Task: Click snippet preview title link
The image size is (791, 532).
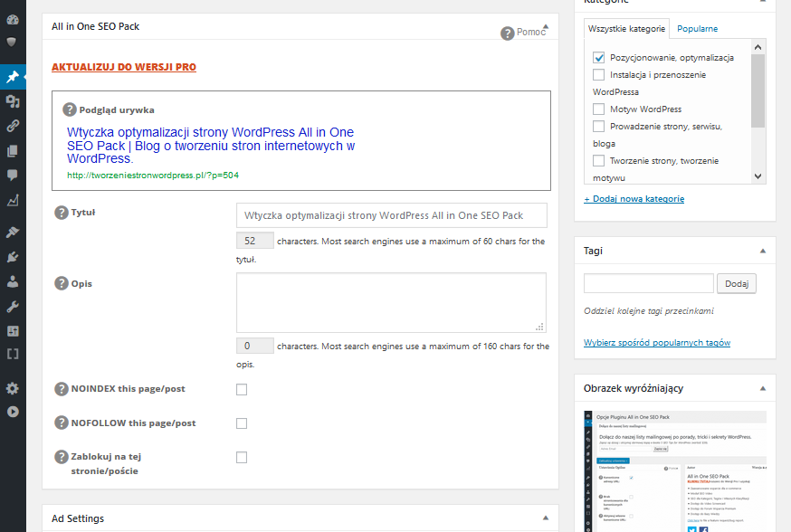Action: click(211, 146)
